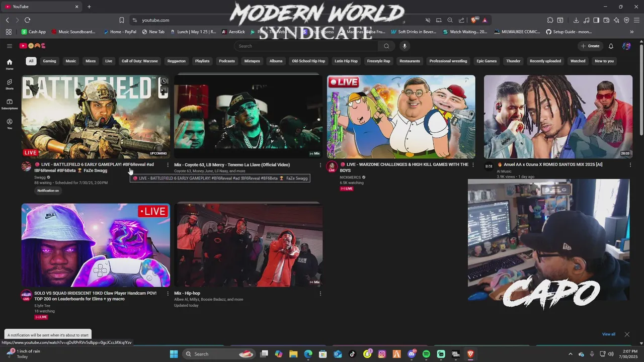Toggle Notification on for Battlefield stream
Image resolution: width=644 pixels, height=362 pixels.
pyautogui.click(x=48, y=191)
